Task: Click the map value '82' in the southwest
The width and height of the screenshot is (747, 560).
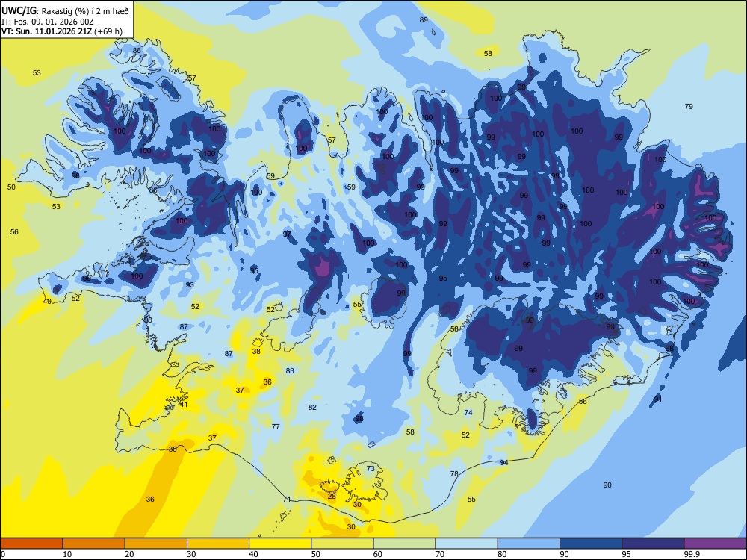Action: point(312,407)
